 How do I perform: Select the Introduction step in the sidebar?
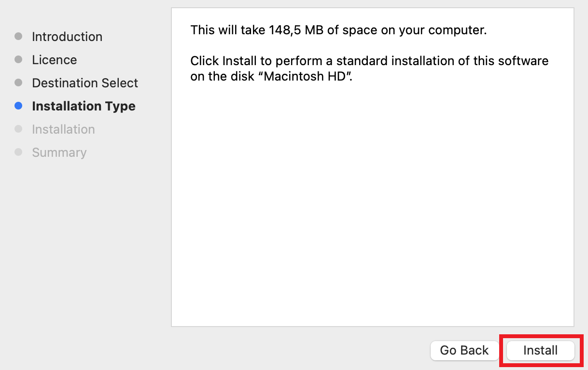point(67,36)
